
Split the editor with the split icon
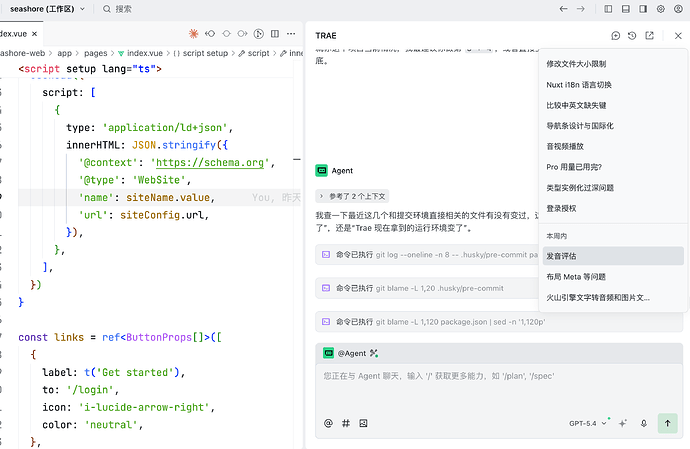[275, 34]
